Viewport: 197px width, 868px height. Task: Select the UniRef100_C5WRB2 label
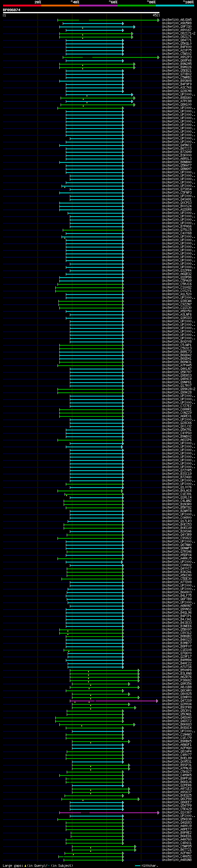pyautogui.click(x=177, y=78)
